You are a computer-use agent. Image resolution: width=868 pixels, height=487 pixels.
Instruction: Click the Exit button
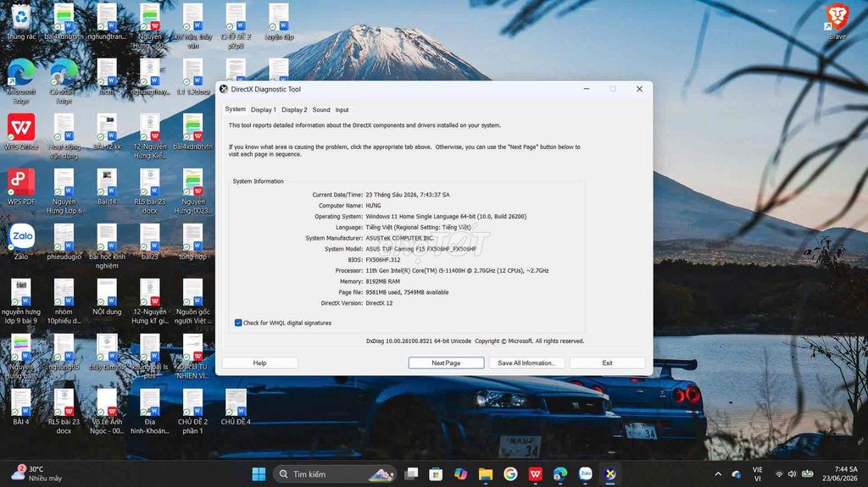pos(607,363)
